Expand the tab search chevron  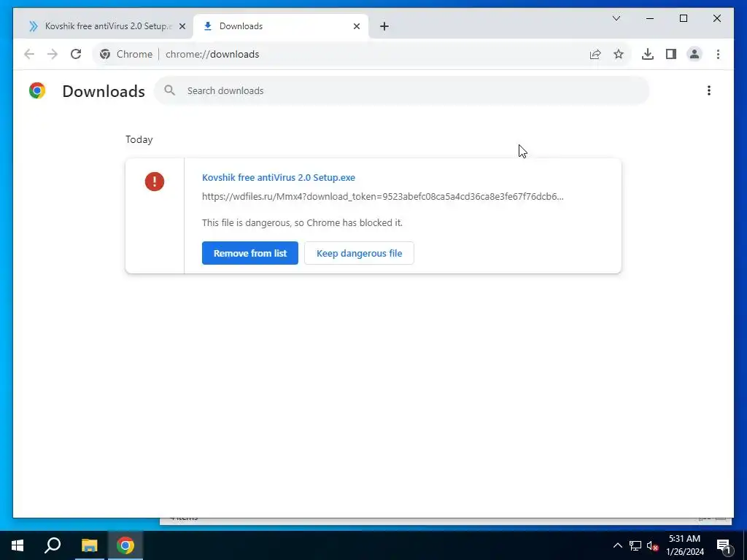(616, 18)
